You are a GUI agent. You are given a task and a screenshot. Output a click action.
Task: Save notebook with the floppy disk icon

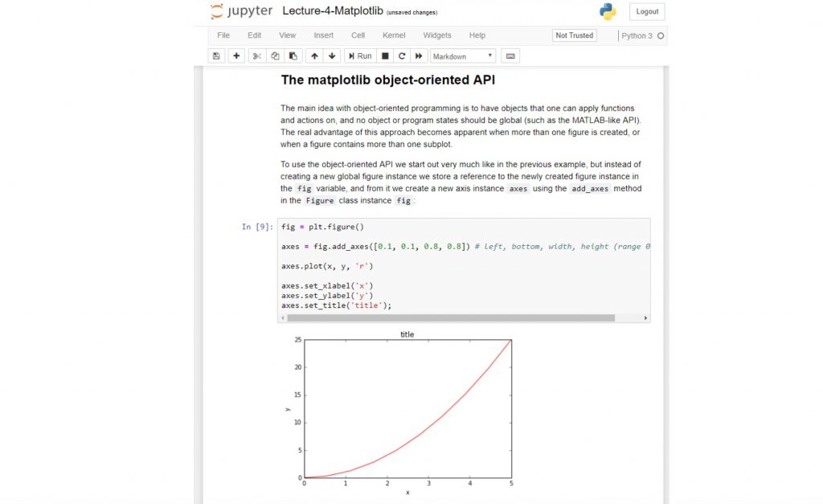click(216, 56)
